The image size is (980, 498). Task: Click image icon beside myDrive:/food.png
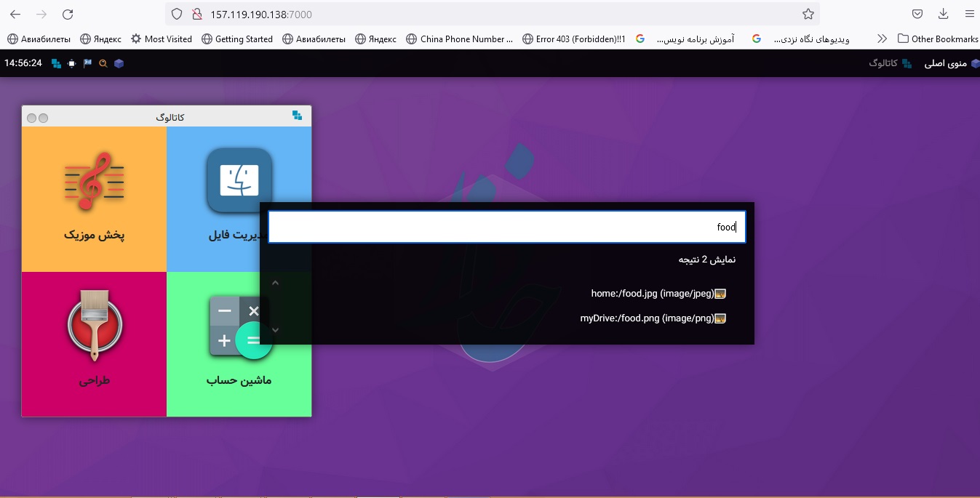click(721, 318)
